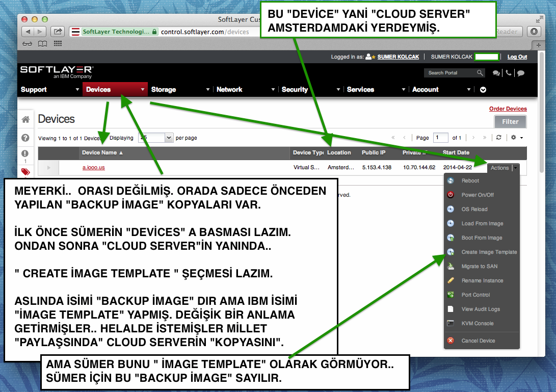Select Load From Image
The width and height of the screenshot is (556, 392).
[x=482, y=223]
